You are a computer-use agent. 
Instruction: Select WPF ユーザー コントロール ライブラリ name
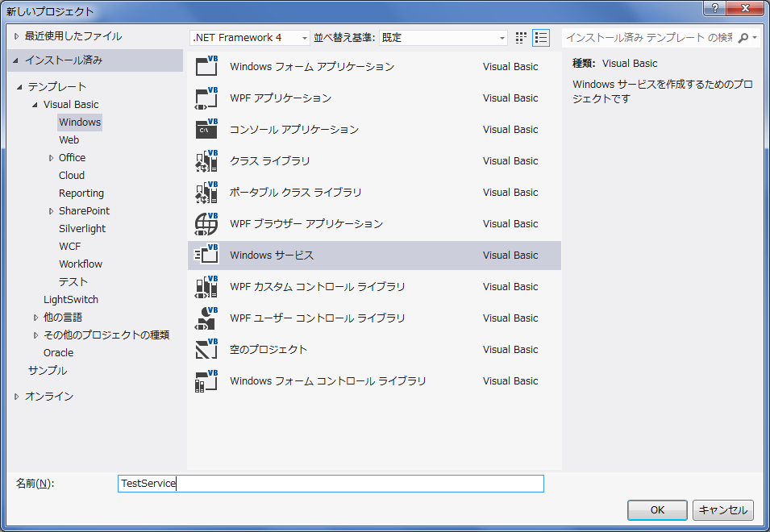click(317, 318)
